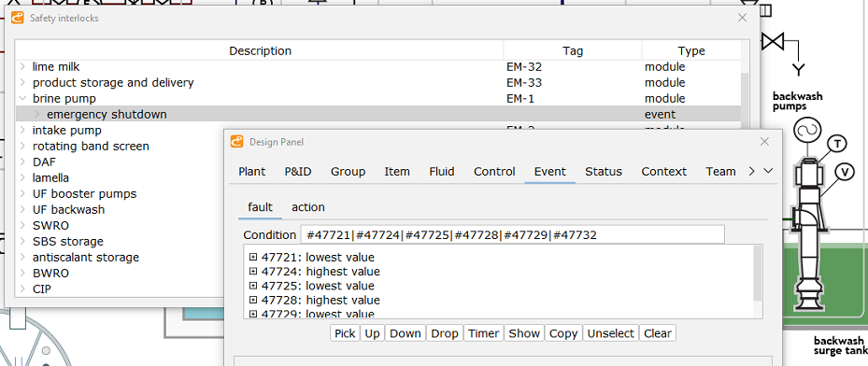Click the backwash pump motor symbol
Screen dimensions: 868x366
click(806, 131)
